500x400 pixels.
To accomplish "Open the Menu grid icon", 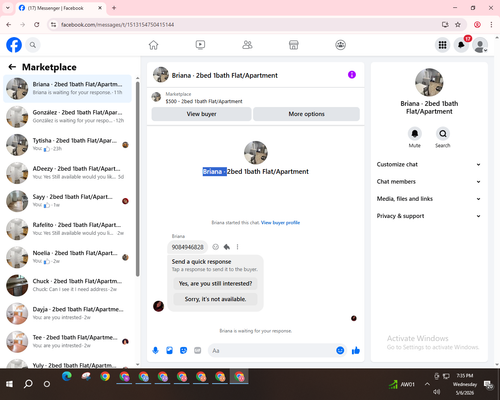I will tap(442, 45).
